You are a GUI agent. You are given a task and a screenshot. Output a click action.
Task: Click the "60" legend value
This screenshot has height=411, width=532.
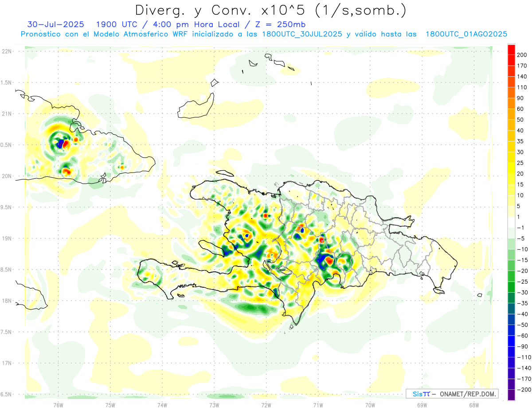520,109
